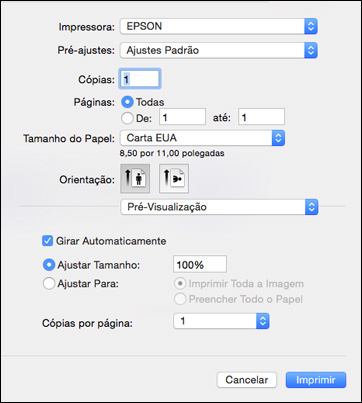Expand Tamanho do Papel Carta EUA menu
362x403 pixels.
202,138
